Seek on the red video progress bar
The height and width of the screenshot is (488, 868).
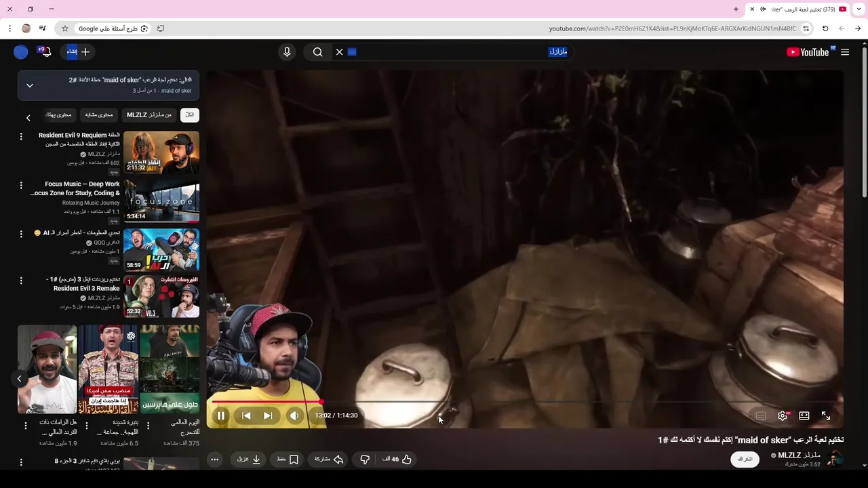525,401
